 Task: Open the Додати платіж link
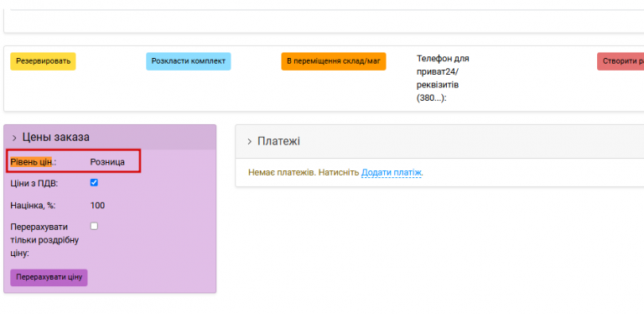(392, 173)
